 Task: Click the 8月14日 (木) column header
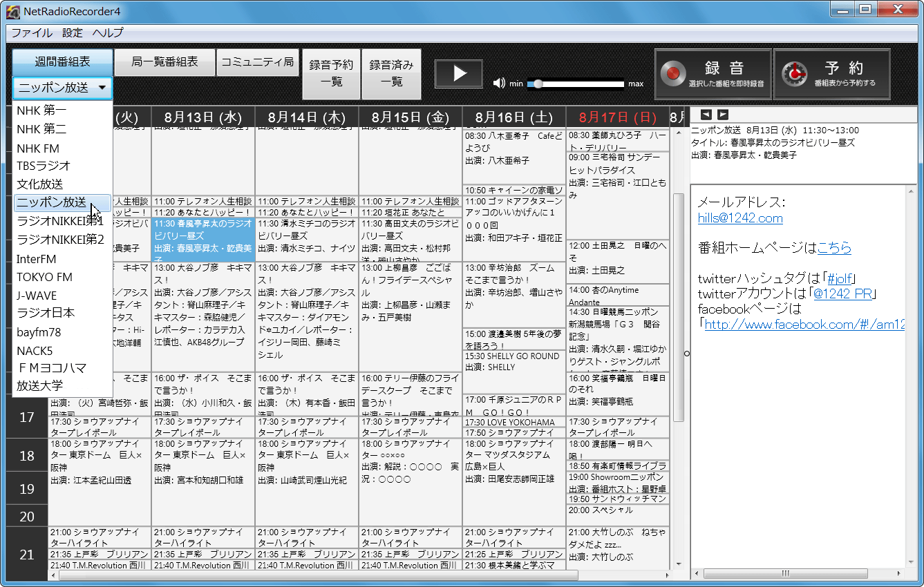tap(307, 117)
